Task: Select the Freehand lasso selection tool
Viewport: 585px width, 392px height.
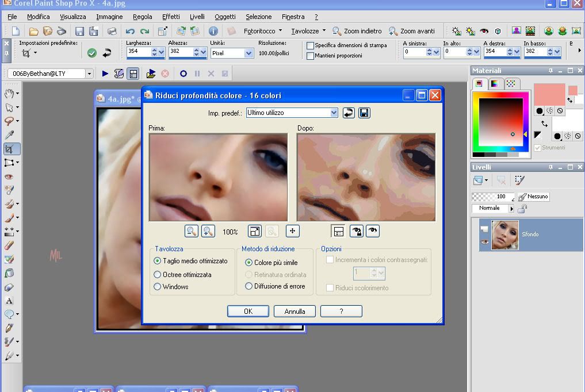Action: coord(9,121)
